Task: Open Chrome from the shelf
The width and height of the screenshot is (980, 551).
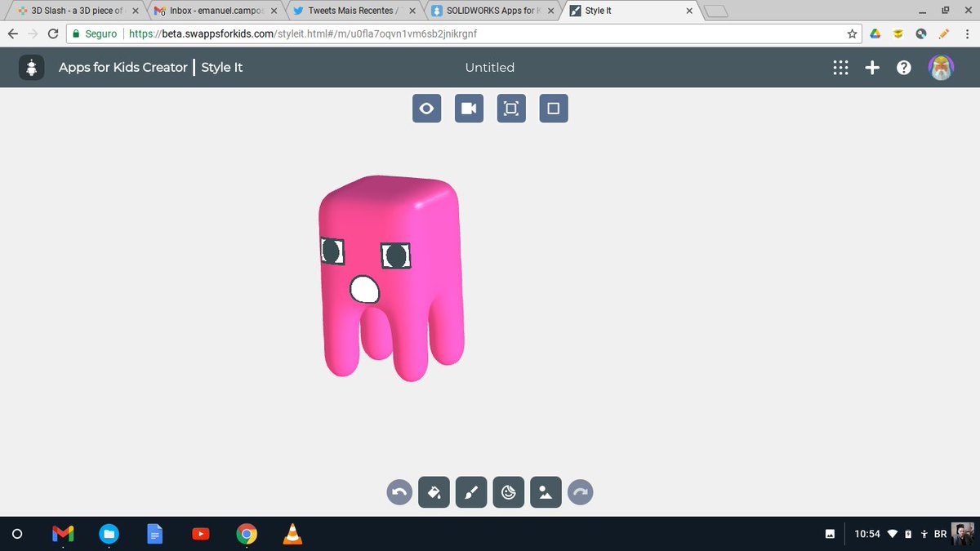Action: coord(246,534)
